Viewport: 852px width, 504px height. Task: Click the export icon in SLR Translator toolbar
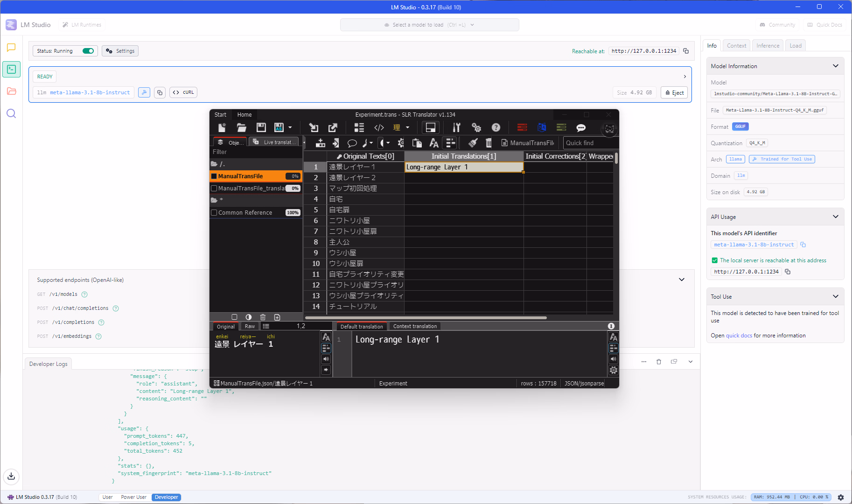click(x=333, y=127)
